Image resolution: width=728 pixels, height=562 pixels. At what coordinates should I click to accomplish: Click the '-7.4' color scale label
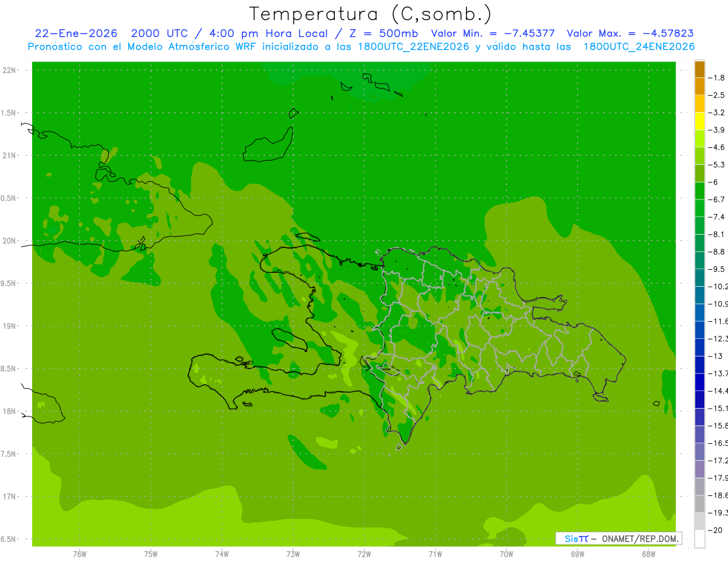(x=717, y=217)
